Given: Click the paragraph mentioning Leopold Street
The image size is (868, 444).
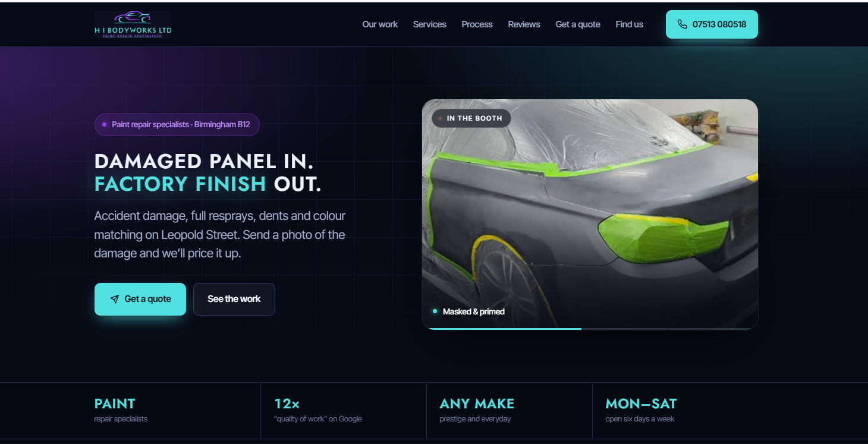Looking at the screenshot, I should 220,234.
